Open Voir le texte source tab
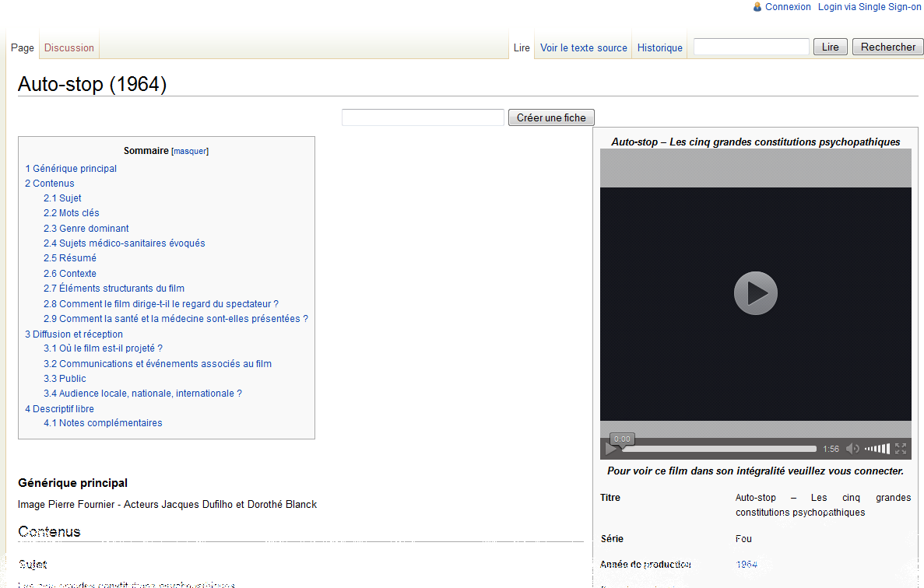This screenshot has width=924, height=588. 583,47
